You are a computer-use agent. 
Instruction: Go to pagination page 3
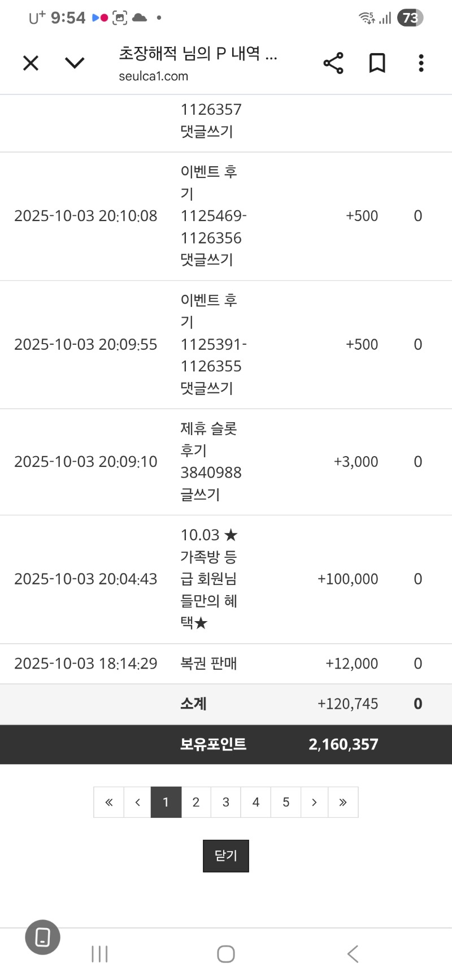[x=226, y=802]
